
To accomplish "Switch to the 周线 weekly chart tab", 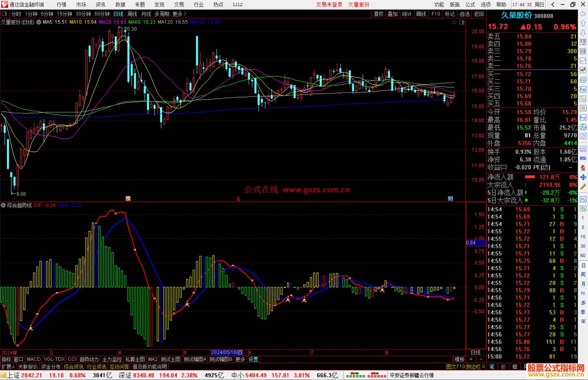I will pyautogui.click(x=132, y=14).
